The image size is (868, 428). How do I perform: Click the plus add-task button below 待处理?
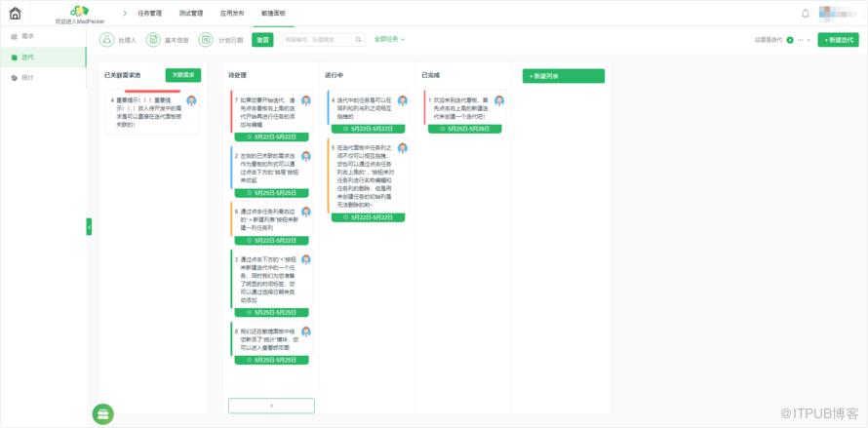coord(271,406)
